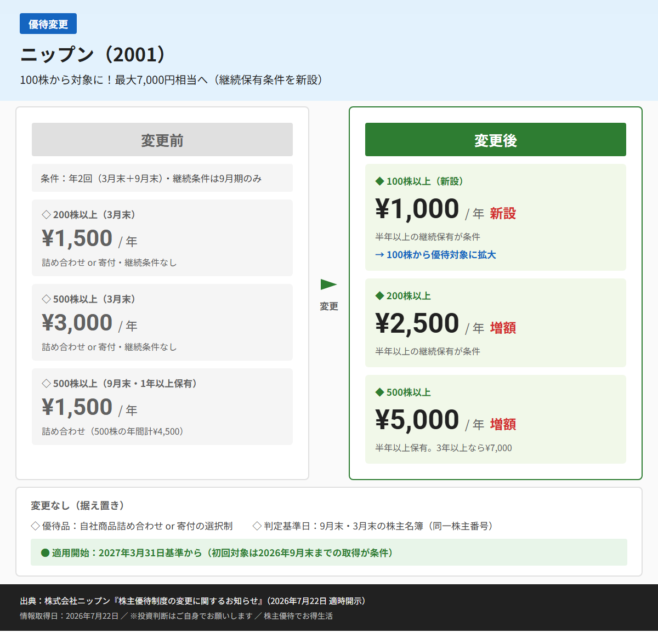
Task: Click the diamond icon before 優待品
Action: [35, 526]
